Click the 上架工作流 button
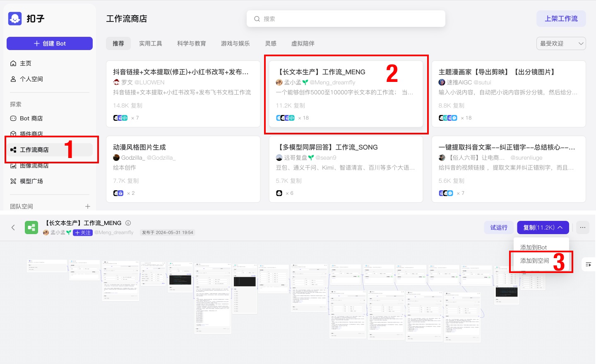Screen dimensions: 596x364 pyautogui.click(x=561, y=19)
